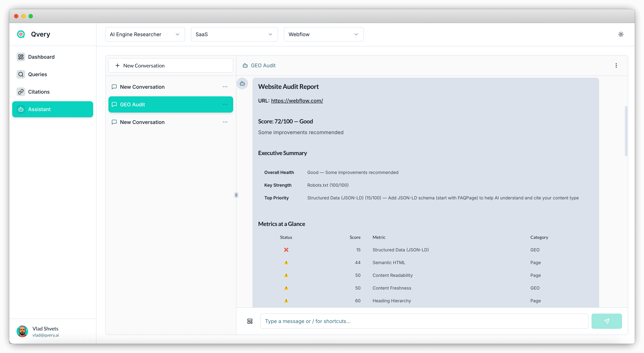Click the assistant avatar beside the report
This screenshot has height=353, width=644.
[242, 84]
